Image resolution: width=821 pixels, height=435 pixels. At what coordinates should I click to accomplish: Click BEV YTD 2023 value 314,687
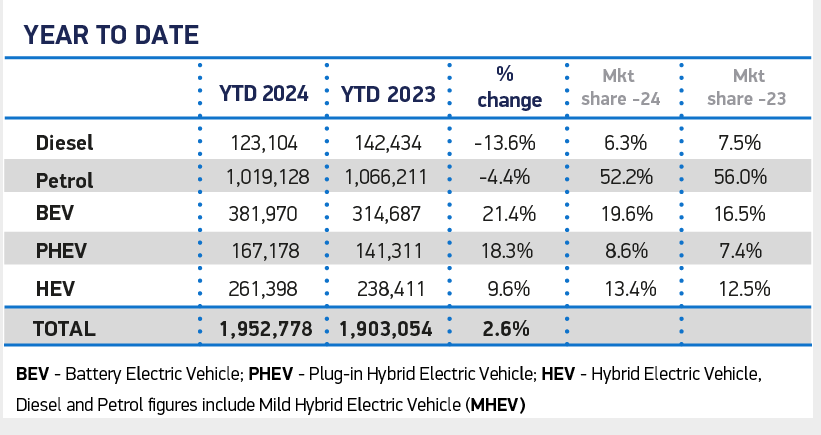[386, 214]
